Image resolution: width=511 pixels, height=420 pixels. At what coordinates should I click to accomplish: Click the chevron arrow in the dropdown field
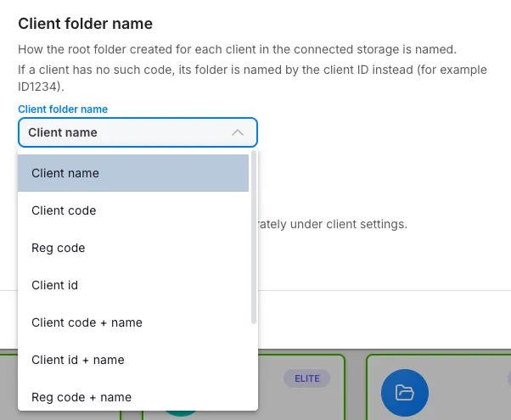pos(238,132)
